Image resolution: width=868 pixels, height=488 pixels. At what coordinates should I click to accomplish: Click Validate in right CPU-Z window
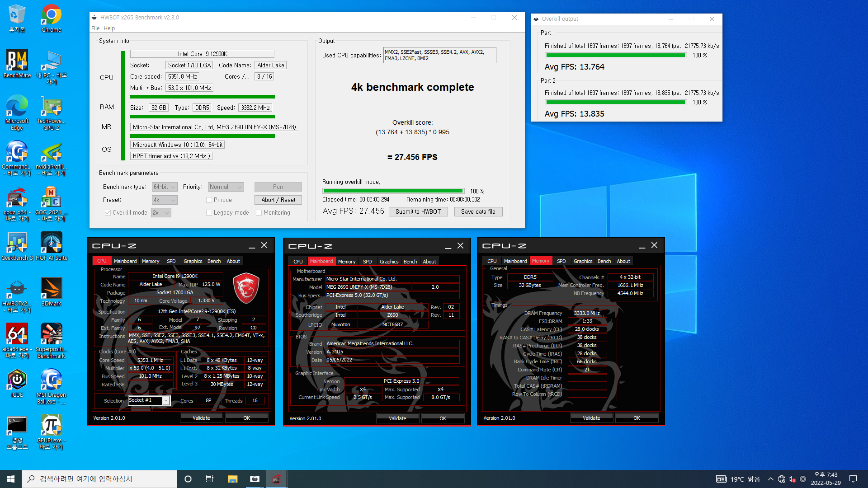pyautogui.click(x=591, y=418)
